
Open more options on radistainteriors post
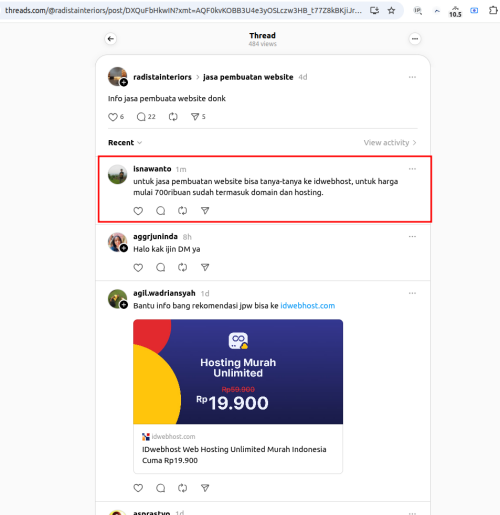pyautogui.click(x=412, y=77)
